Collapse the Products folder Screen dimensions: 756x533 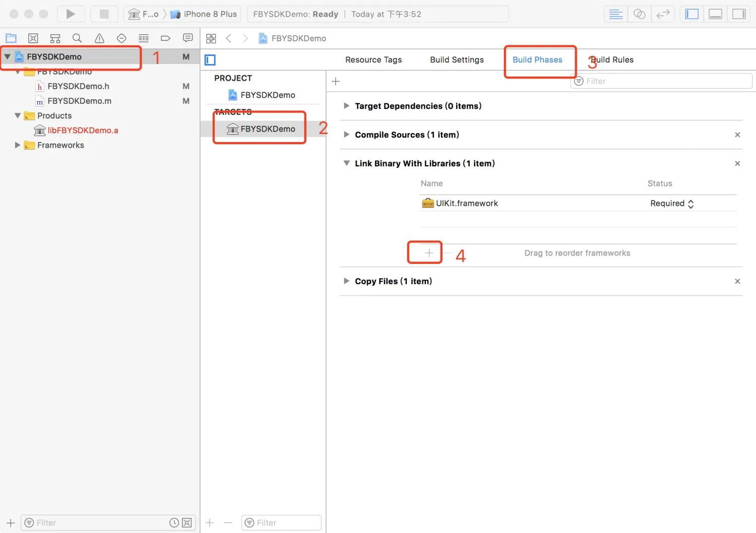tap(18, 115)
